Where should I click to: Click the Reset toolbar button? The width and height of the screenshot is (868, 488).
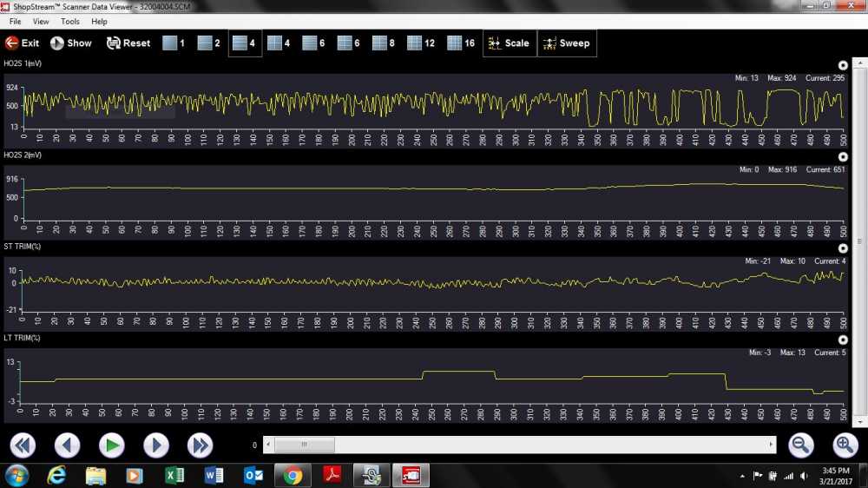click(x=128, y=43)
